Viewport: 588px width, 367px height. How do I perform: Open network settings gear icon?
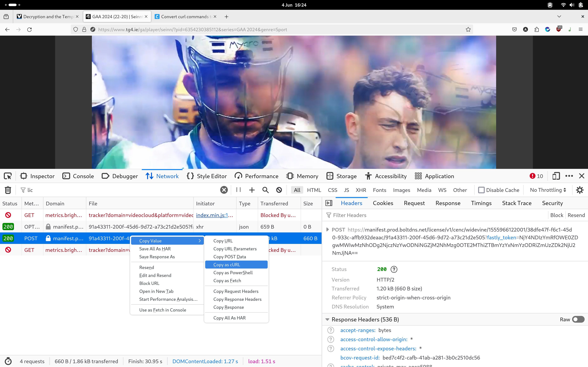[580, 190]
